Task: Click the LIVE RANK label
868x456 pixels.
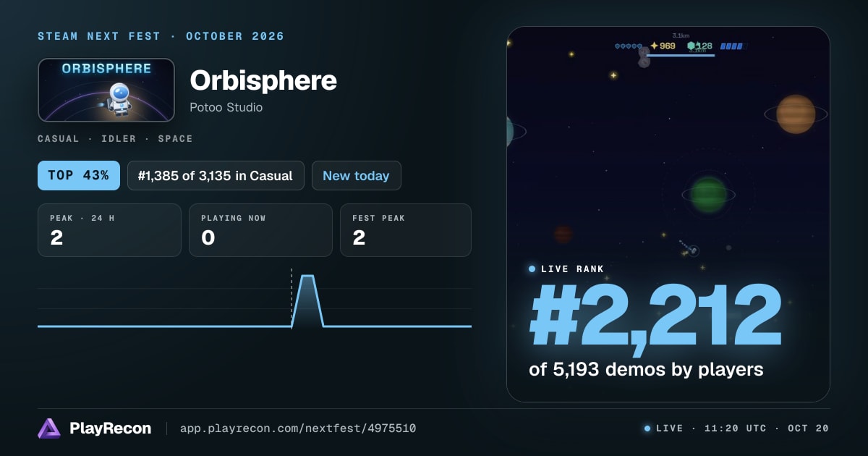Action: coord(572,269)
